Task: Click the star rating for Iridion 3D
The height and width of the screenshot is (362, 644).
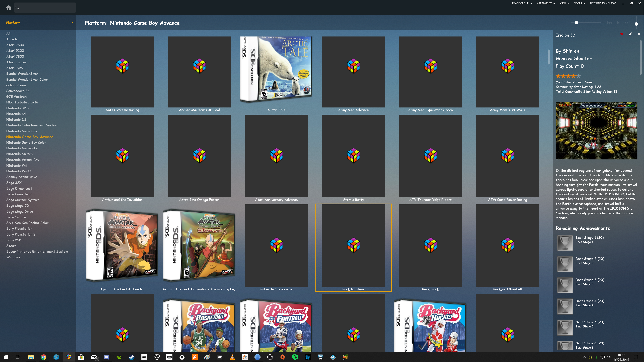Action: point(568,76)
